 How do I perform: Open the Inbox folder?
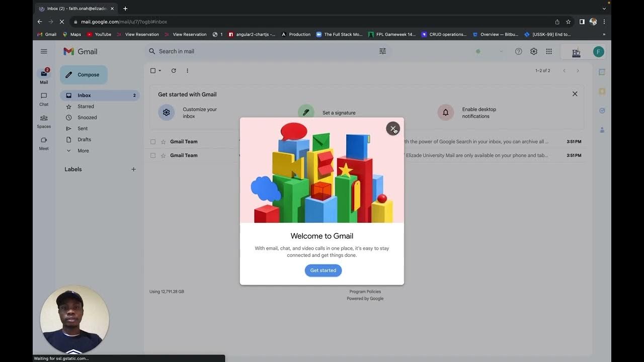(100, 96)
